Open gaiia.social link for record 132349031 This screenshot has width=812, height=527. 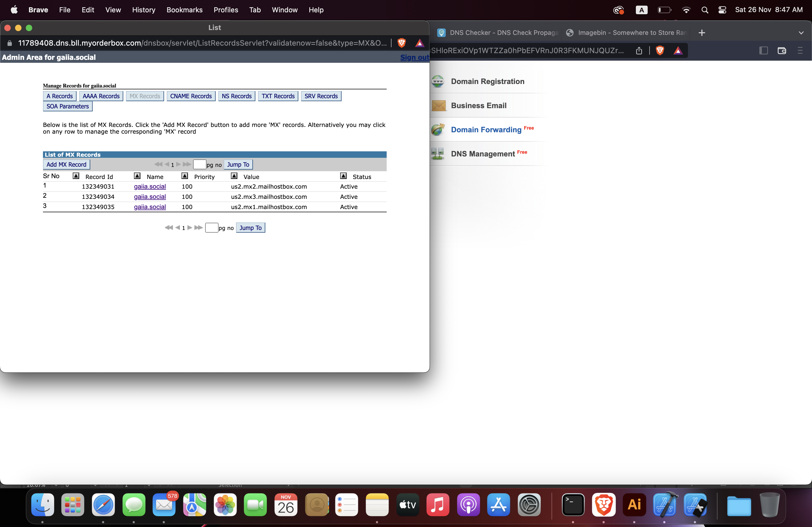[x=150, y=186]
